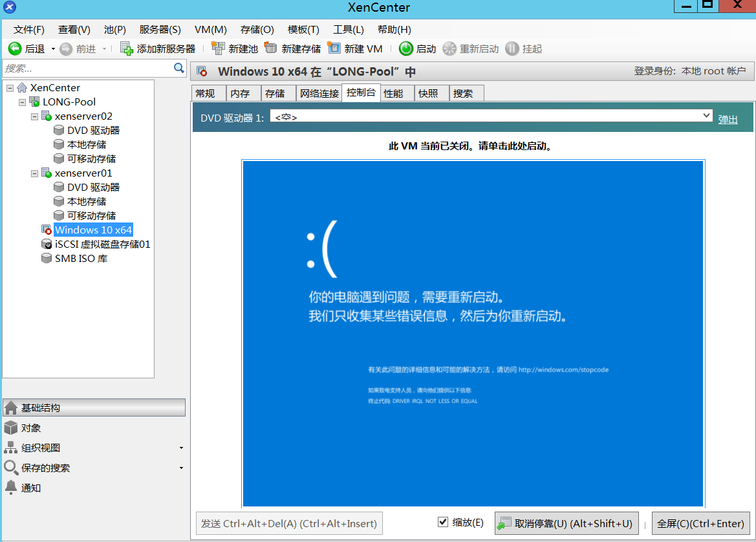Click the Add New Server icon
The width and height of the screenshot is (756, 542).
(126, 49)
